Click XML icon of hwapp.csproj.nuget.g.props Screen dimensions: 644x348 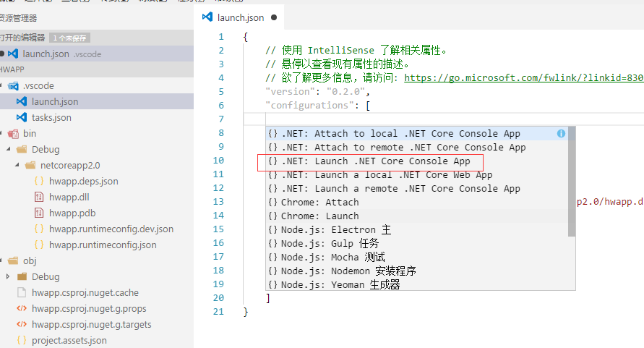pyautogui.click(x=22, y=308)
